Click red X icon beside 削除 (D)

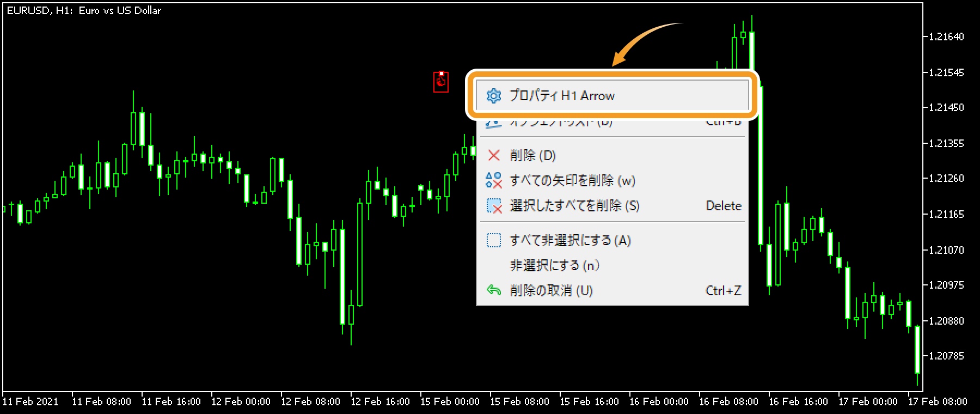[494, 156]
